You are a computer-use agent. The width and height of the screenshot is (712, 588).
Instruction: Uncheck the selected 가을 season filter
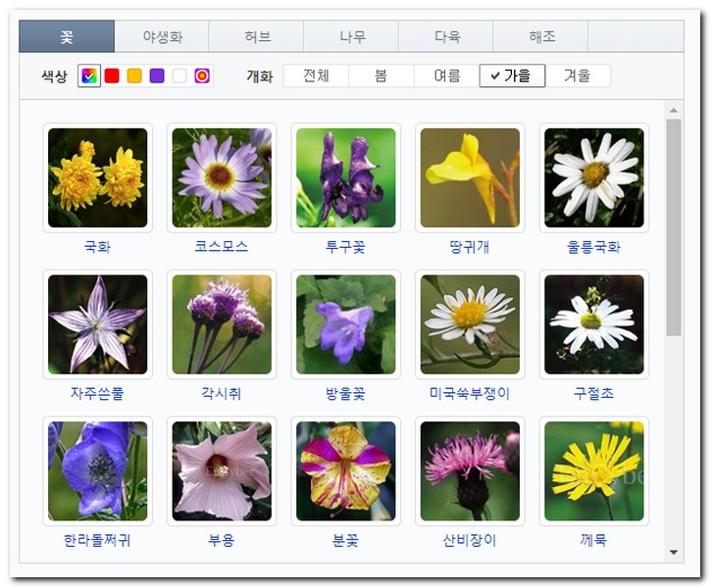pyautogui.click(x=512, y=75)
